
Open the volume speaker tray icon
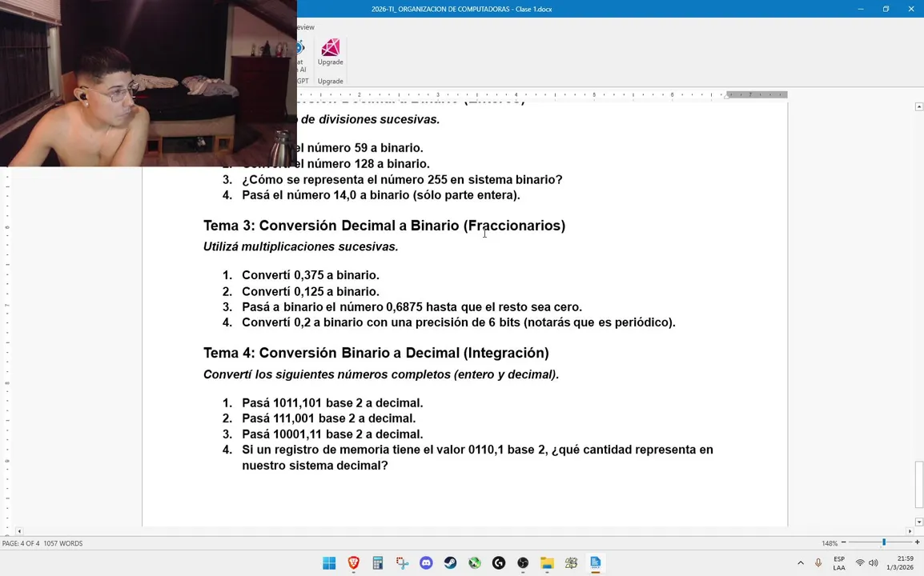click(874, 563)
